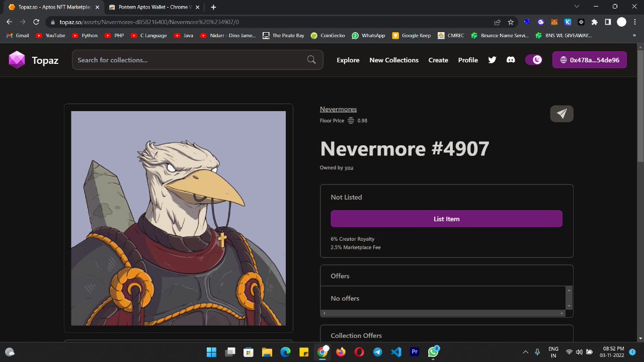Screen dimensions: 644x362
Task: Toggle browser side panel icon
Action: (x=608, y=22)
